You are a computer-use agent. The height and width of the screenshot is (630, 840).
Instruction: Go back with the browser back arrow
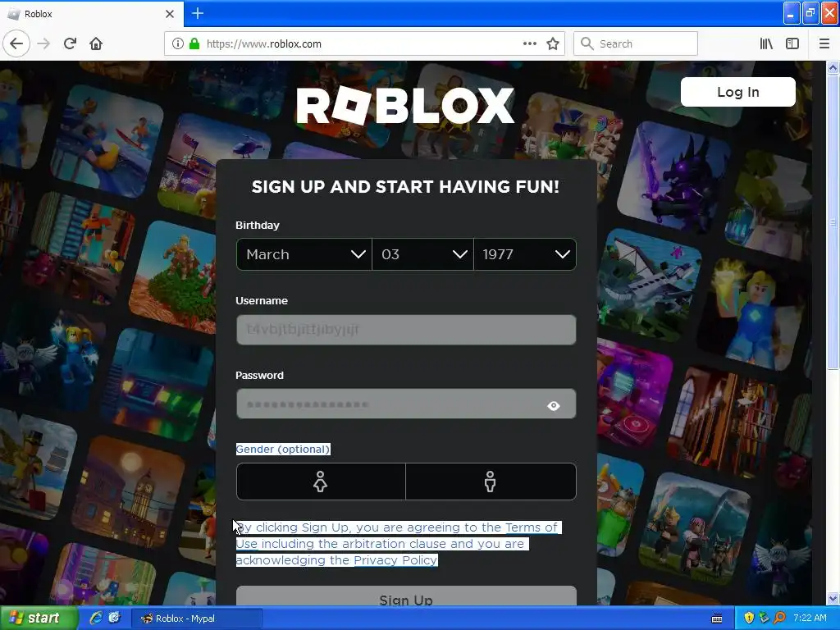point(16,43)
